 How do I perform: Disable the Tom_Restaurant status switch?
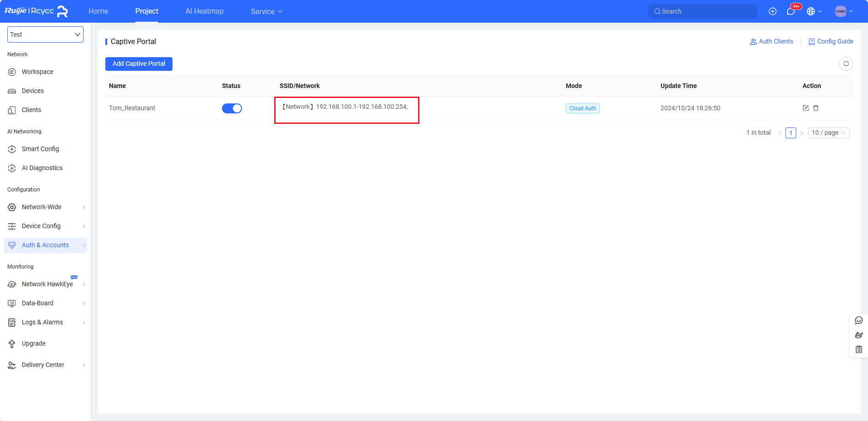pyautogui.click(x=232, y=108)
